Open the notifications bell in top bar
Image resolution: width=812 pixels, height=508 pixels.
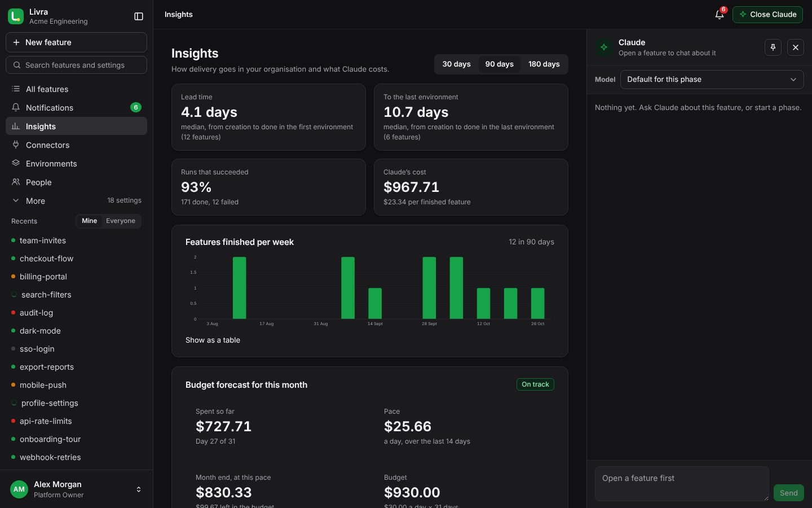pyautogui.click(x=720, y=15)
